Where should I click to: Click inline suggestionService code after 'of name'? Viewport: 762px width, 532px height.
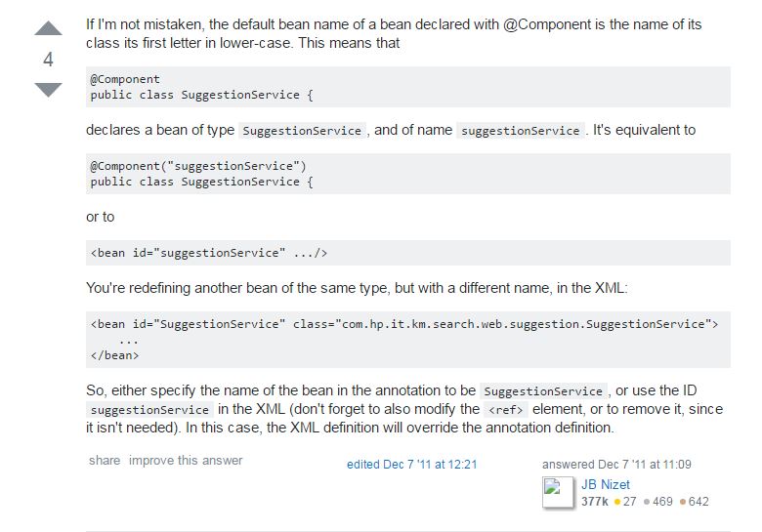(x=520, y=131)
